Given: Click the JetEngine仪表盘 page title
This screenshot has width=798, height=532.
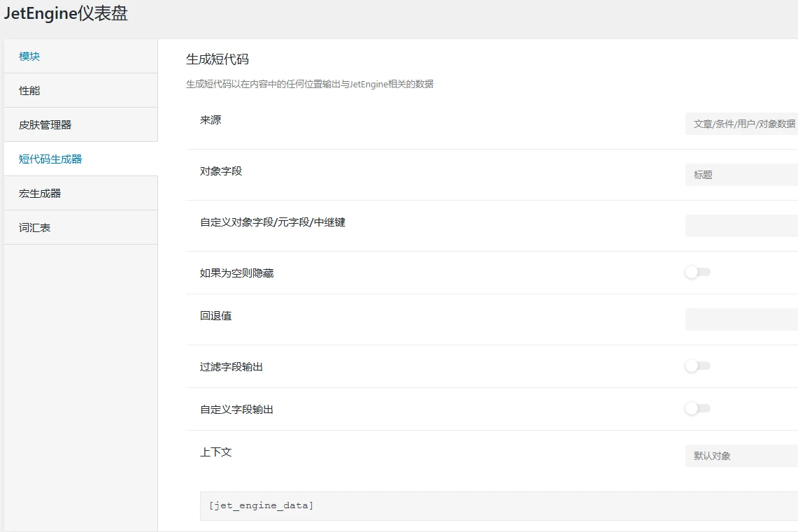Looking at the screenshot, I should coord(65,13).
